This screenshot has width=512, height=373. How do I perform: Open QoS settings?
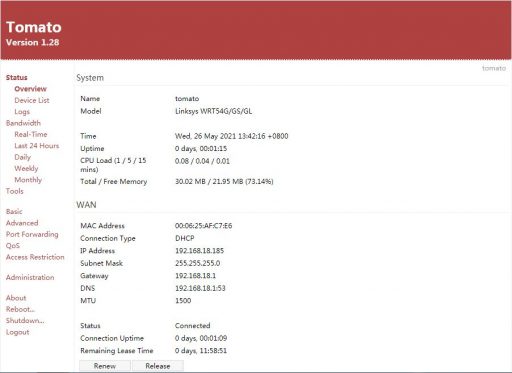pyautogui.click(x=13, y=246)
